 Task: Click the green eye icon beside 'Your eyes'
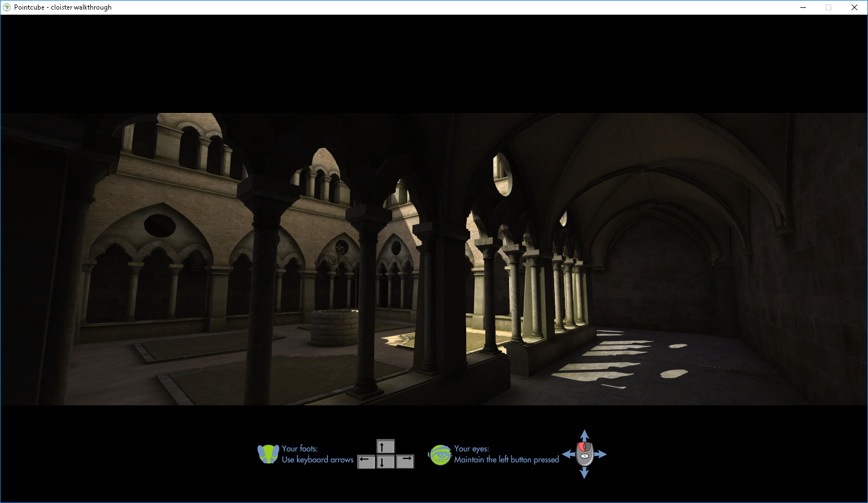[440, 454]
